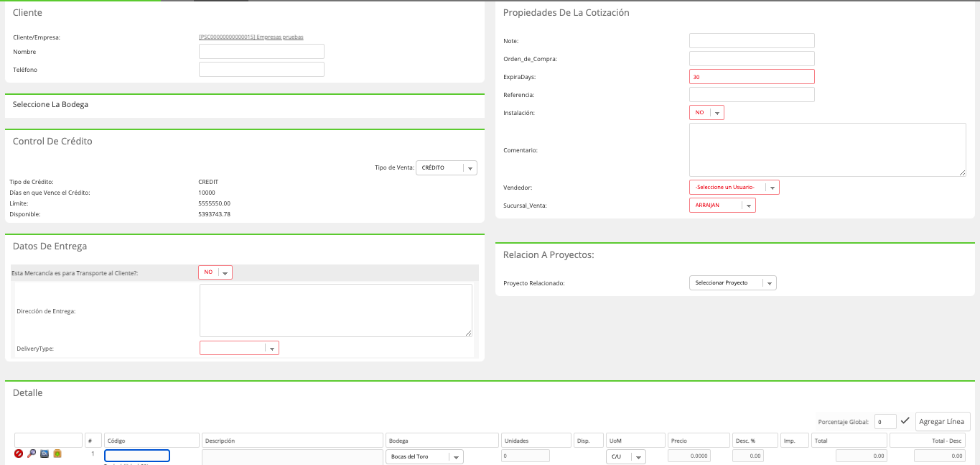Apply global percentage with the checkmark icon
Screen dimensions: 980x465
point(905,420)
